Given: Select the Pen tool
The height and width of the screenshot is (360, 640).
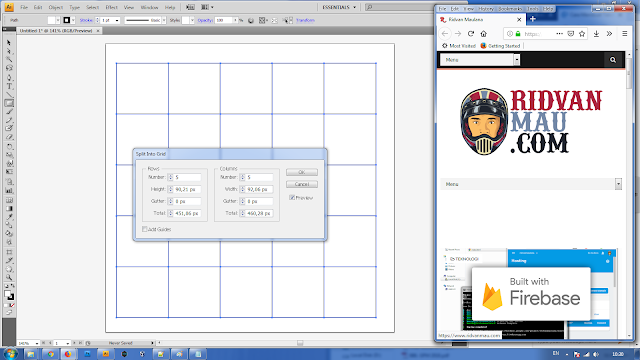Looking at the screenshot, I should coord(9,78).
